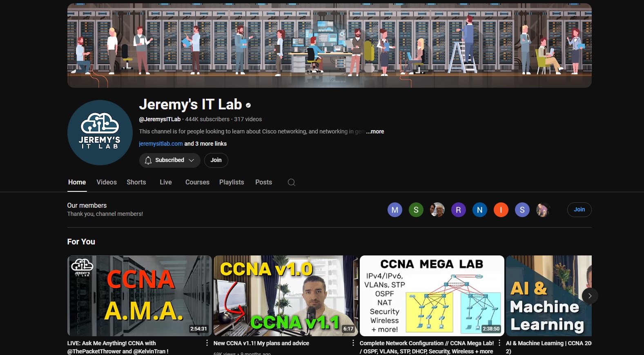Click the Jeremy's IT Lab channel avatar
The image size is (644, 355).
pos(100,133)
